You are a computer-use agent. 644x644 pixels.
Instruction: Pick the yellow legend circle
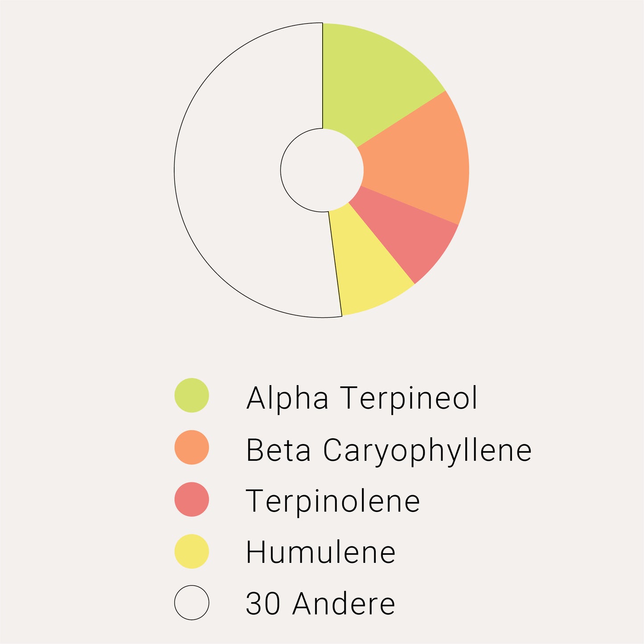(x=192, y=552)
